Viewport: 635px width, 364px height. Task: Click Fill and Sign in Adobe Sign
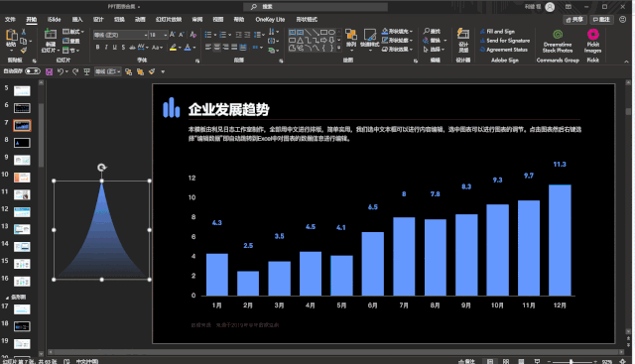tap(498, 31)
